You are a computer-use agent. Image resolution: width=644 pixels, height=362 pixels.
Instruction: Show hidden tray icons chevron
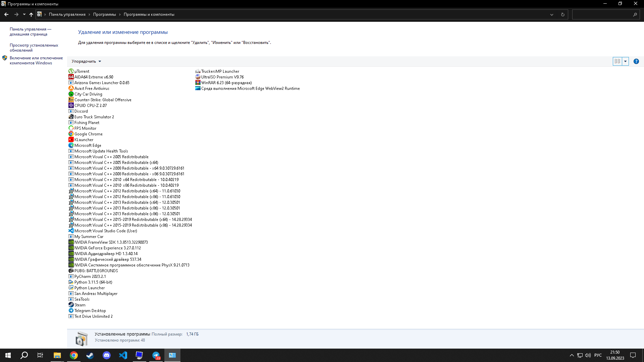pyautogui.click(x=572, y=355)
